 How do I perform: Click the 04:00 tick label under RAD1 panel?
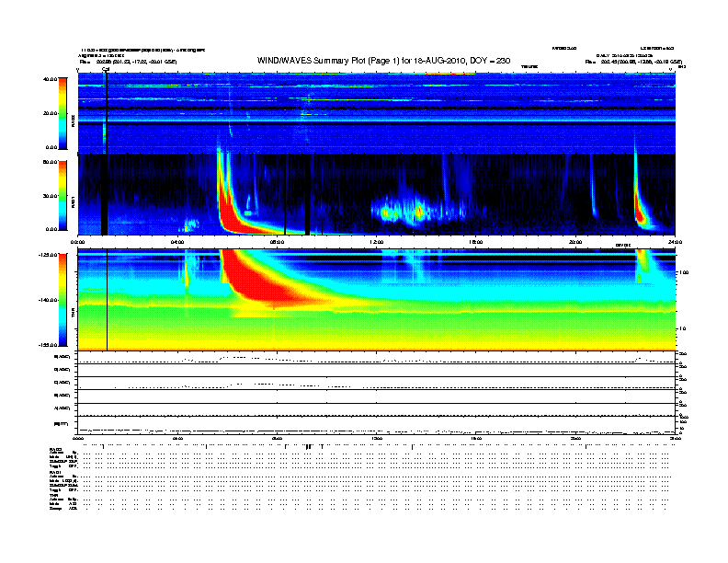(177, 242)
